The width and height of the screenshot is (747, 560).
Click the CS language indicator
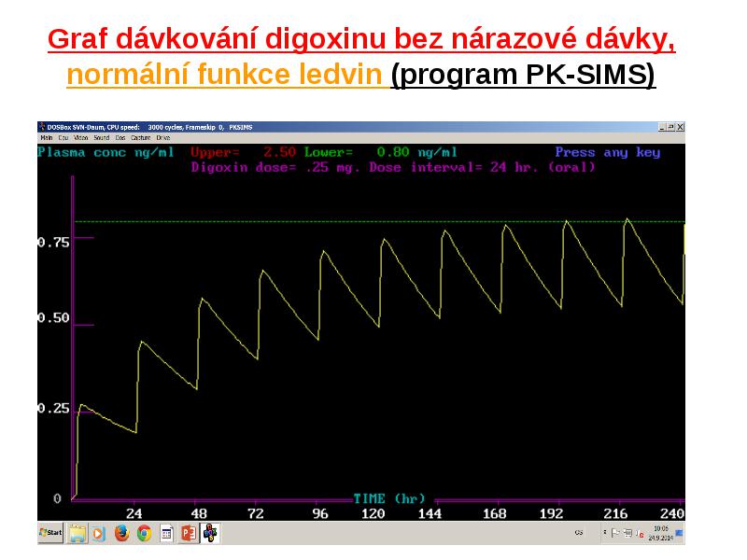579,533
